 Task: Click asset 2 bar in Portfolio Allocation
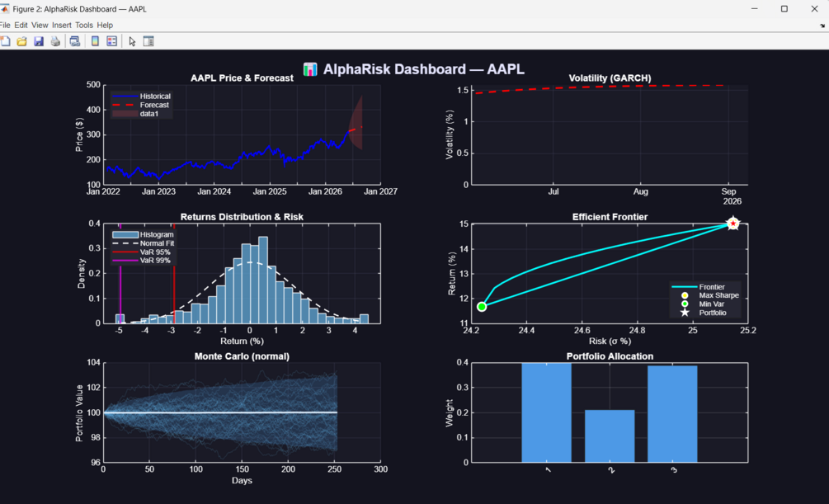[x=610, y=436]
